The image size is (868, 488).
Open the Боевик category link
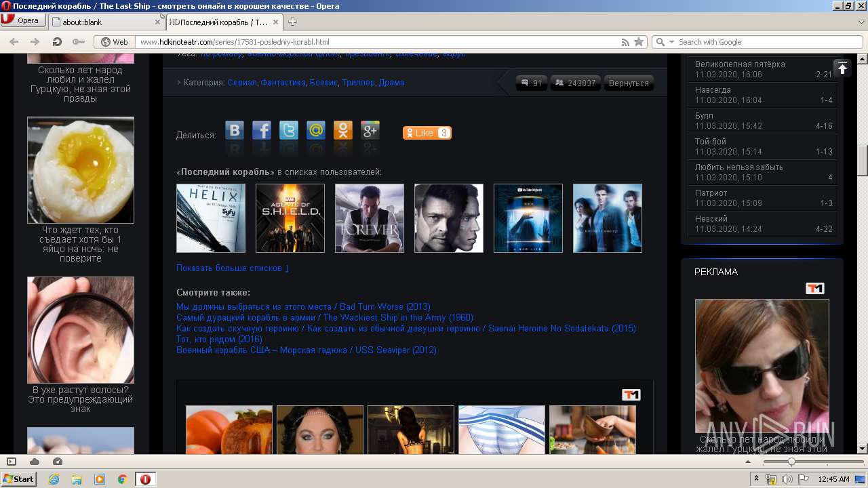point(323,83)
